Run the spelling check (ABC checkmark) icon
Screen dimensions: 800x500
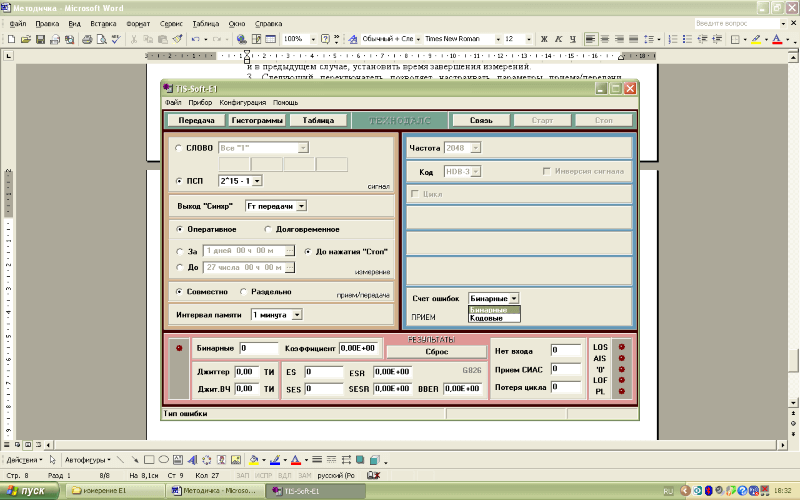pyautogui.click(x=116, y=39)
